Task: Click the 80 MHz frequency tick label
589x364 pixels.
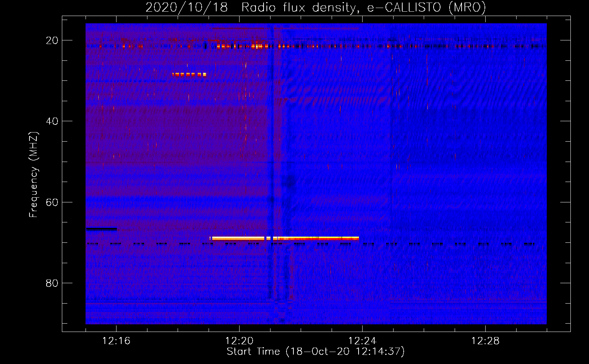Action: (52, 283)
